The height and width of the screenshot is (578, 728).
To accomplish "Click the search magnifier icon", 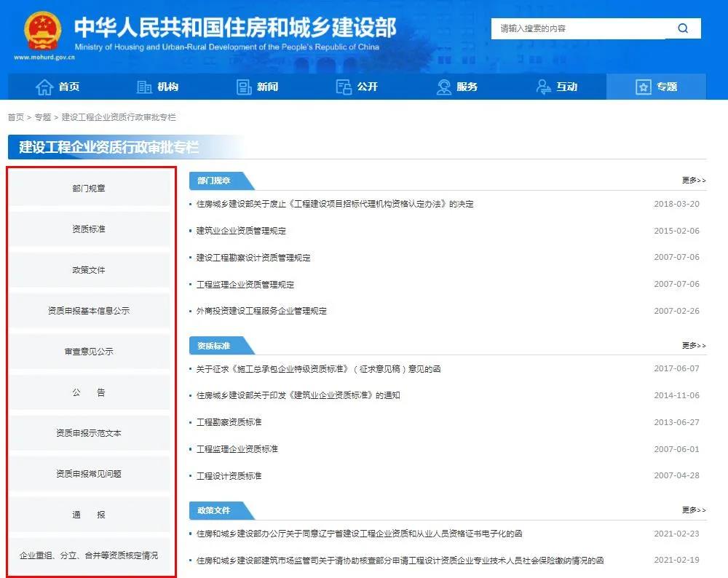I will (x=683, y=28).
